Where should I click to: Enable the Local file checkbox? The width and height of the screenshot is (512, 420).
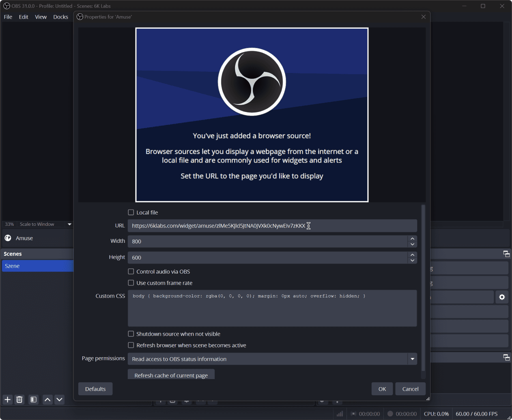pos(131,212)
